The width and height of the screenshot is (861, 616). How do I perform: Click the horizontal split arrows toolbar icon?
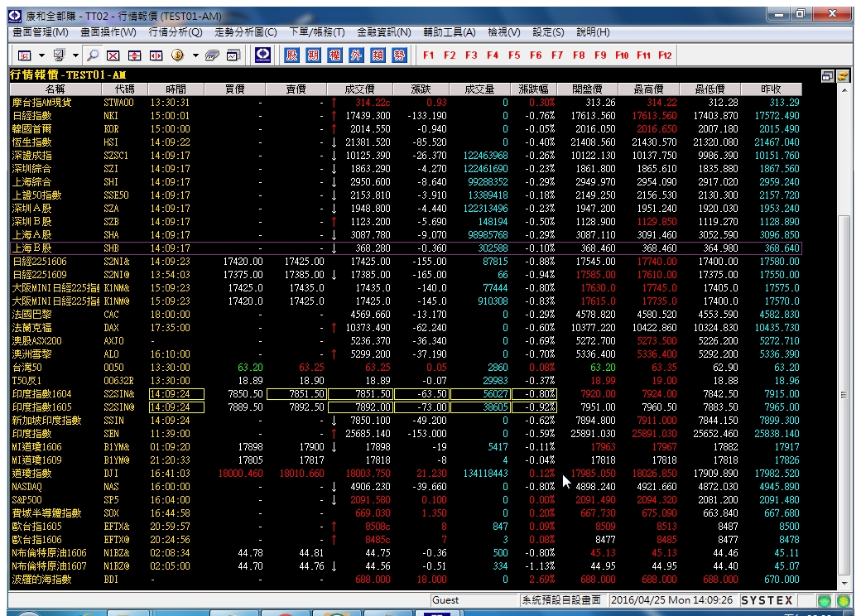pos(156,55)
